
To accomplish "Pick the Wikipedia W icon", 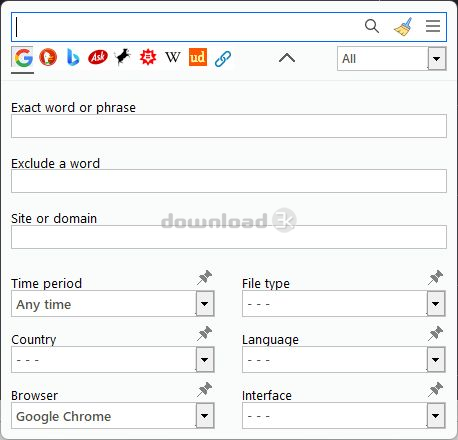I will pos(173,57).
